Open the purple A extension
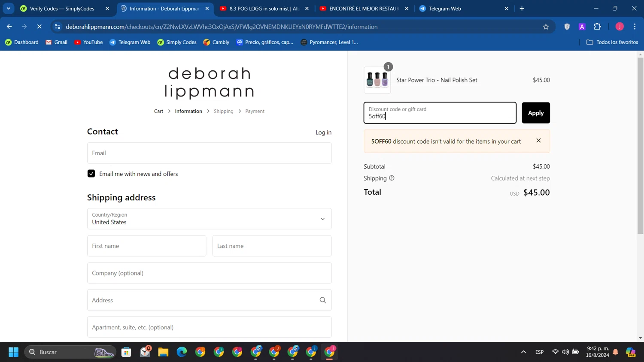644x362 pixels. coord(582,27)
